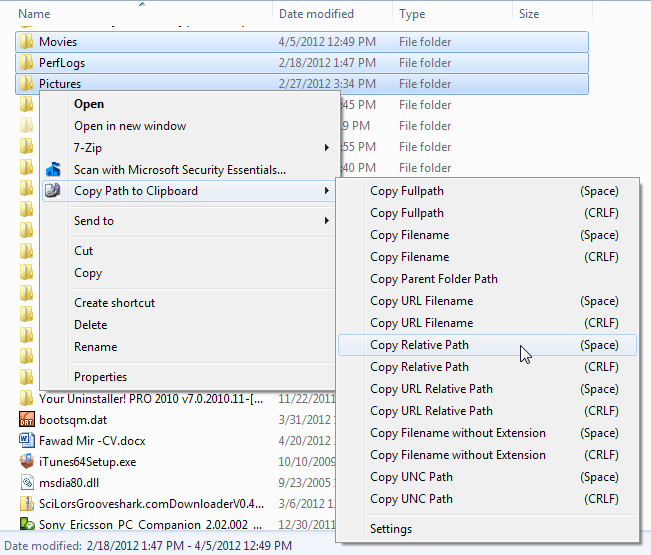Click the Copy Path to Clipboard icon

coord(53,191)
